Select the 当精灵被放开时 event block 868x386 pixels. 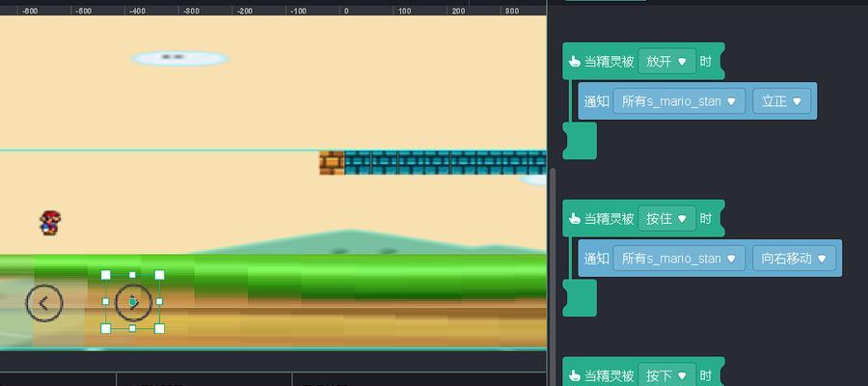click(x=643, y=61)
